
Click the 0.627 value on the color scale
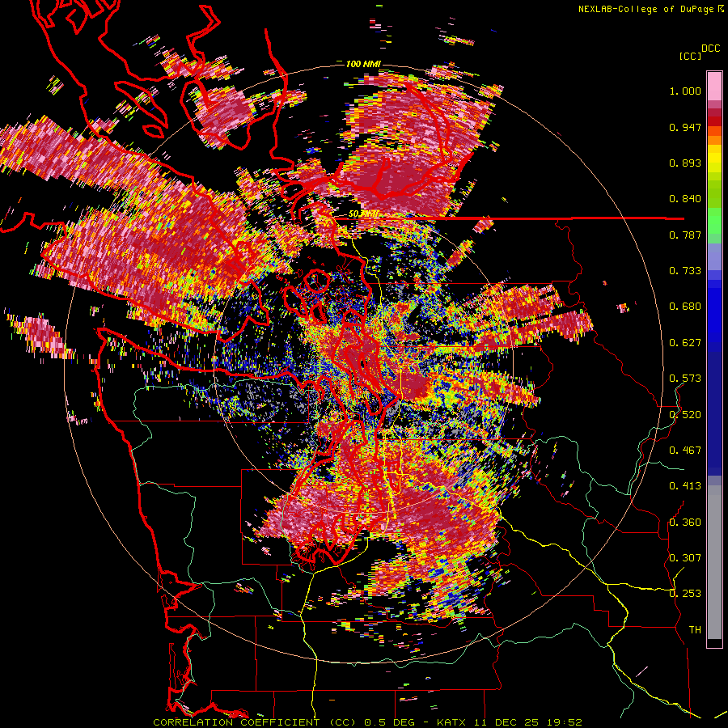[x=685, y=343]
